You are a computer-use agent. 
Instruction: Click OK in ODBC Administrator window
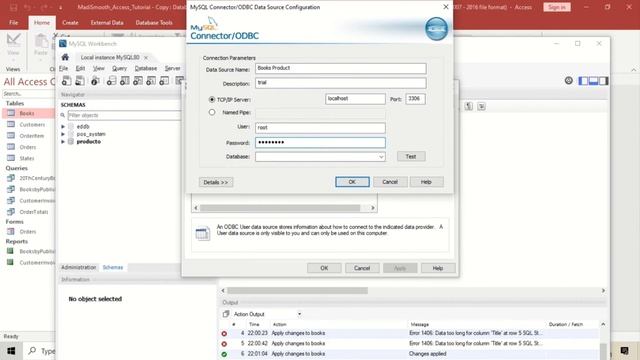(x=324, y=268)
